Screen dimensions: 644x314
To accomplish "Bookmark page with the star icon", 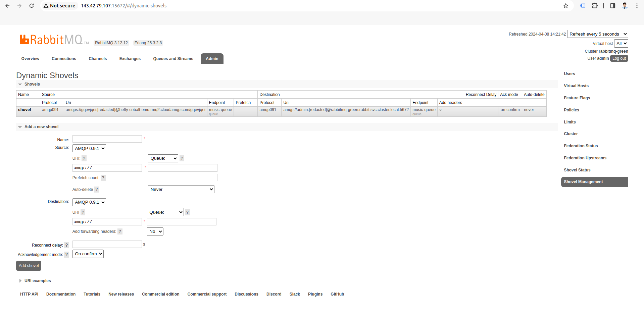I will 566,6.
